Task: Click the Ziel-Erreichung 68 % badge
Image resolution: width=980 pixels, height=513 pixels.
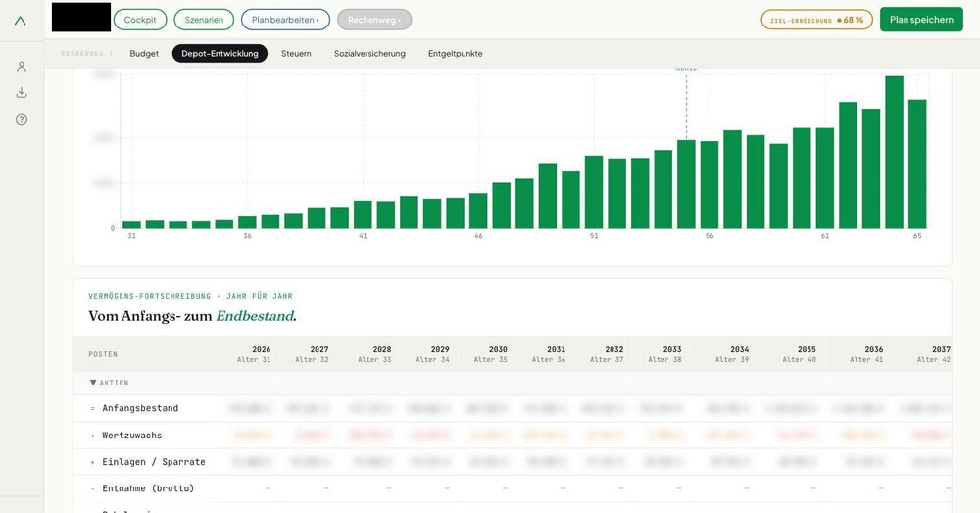Action: (817, 20)
